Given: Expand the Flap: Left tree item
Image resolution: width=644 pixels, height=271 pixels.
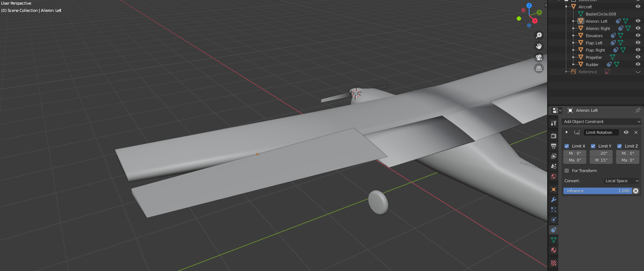Looking at the screenshot, I should (x=574, y=43).
